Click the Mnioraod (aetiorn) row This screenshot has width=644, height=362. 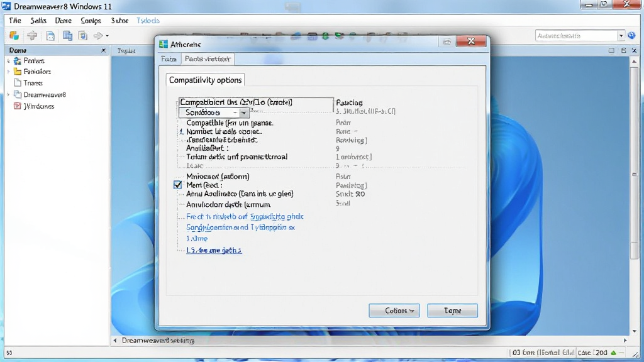(x=218, y=177)
